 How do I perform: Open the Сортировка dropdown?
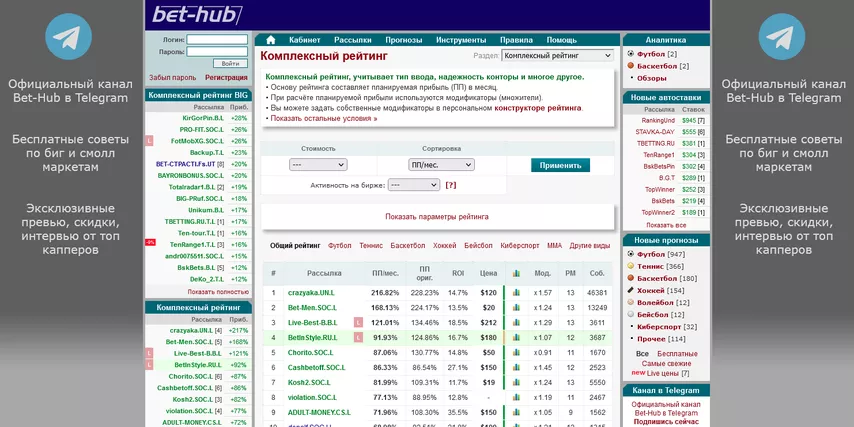pos(441,164)
